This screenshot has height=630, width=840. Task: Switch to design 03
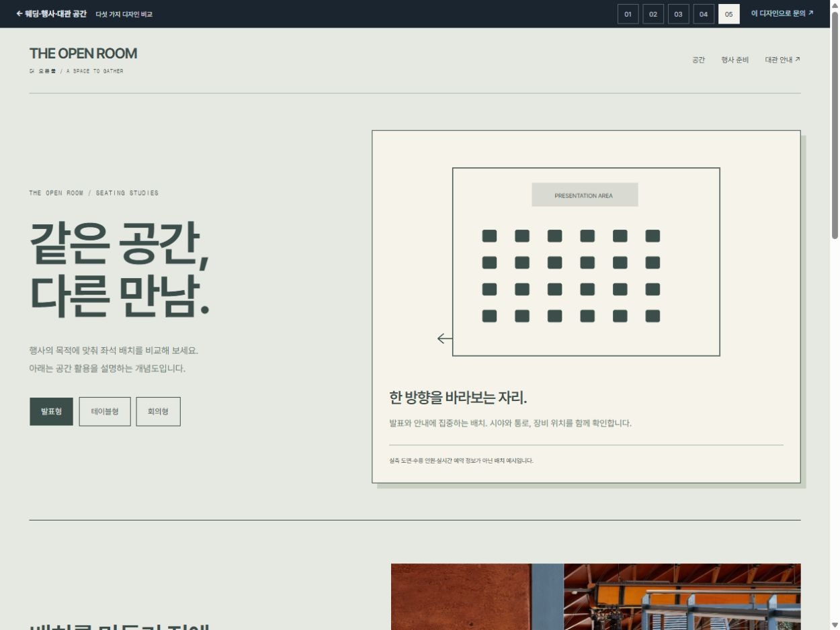[x=679, y=14]
